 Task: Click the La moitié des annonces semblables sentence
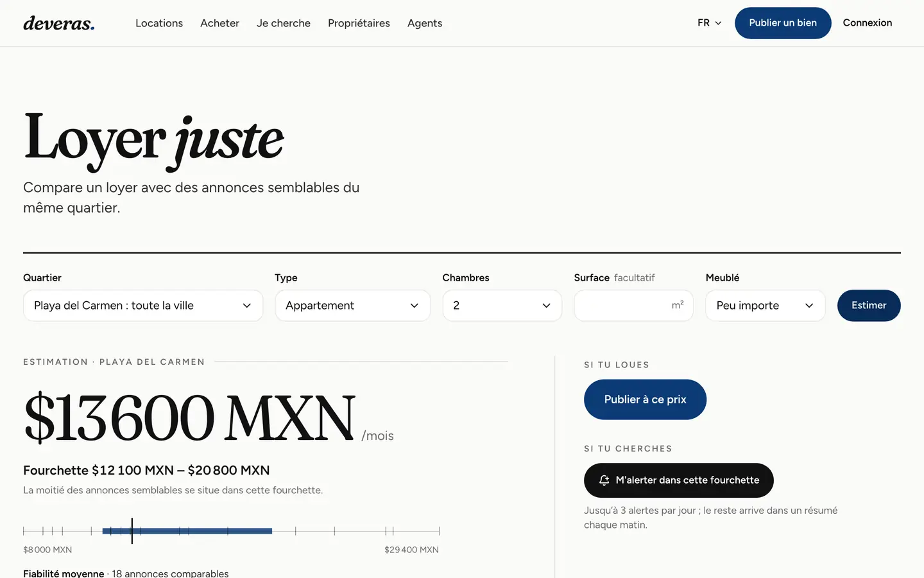173,490
